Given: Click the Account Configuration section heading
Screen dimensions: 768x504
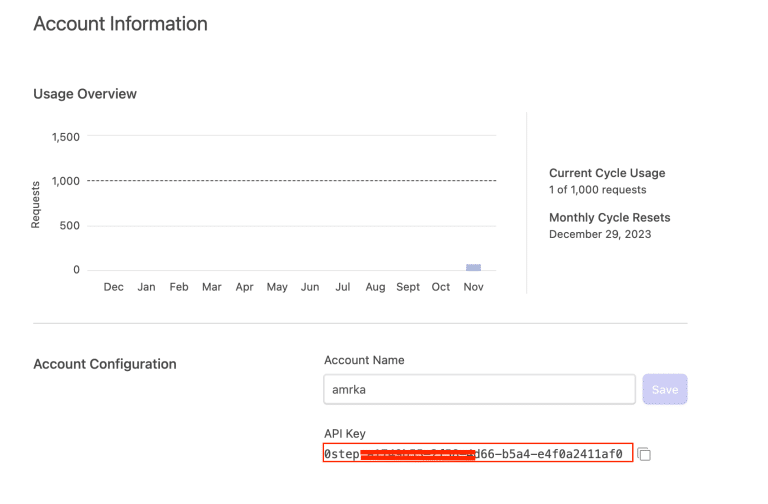Looking at the screenshot, I should tap(105, 364).
